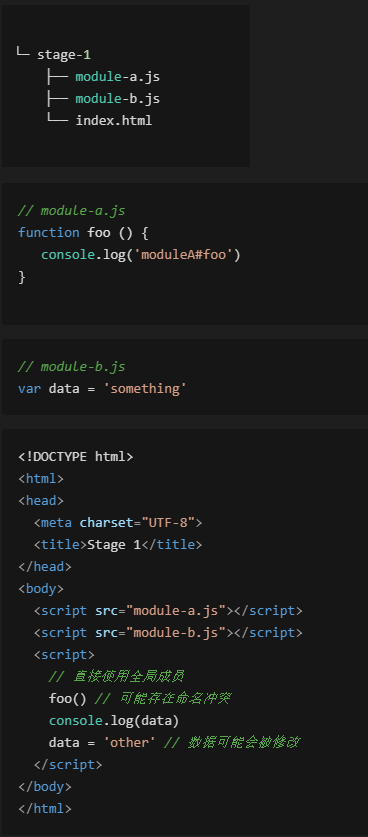Click the closing </html> tag
Image resolution: width=368 pixels, height=837 pixels.
[45, 809]
